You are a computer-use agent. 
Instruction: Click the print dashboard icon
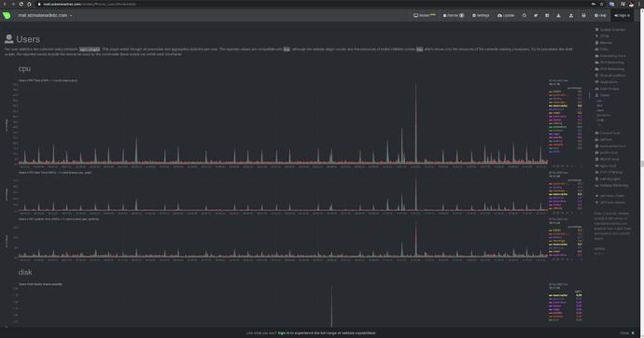coord(583,15)
